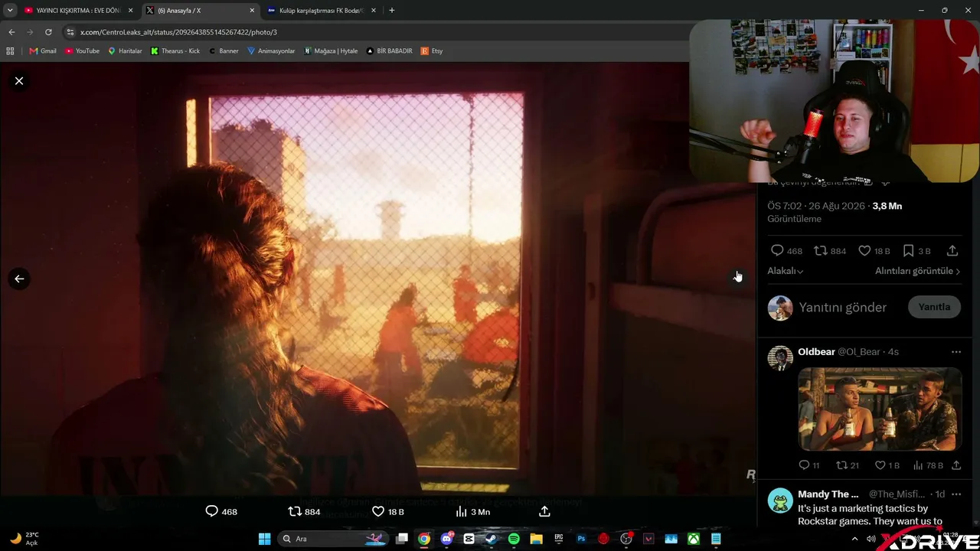Open more options on Mandy's reply
980x551 pixels.
point(955,494)
